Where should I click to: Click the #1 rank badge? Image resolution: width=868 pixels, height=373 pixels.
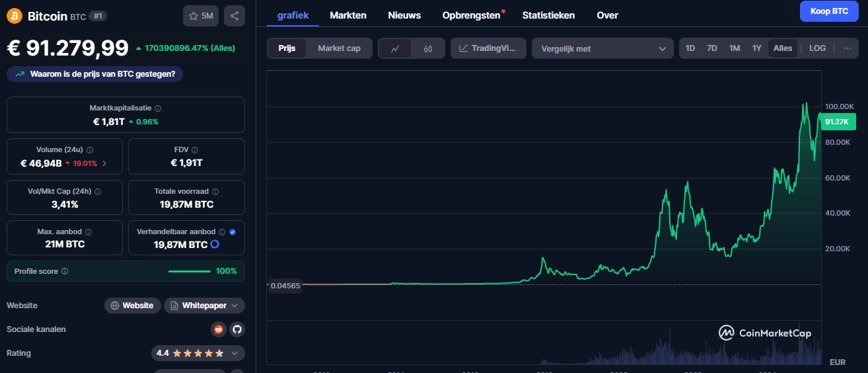click(98, 16)
